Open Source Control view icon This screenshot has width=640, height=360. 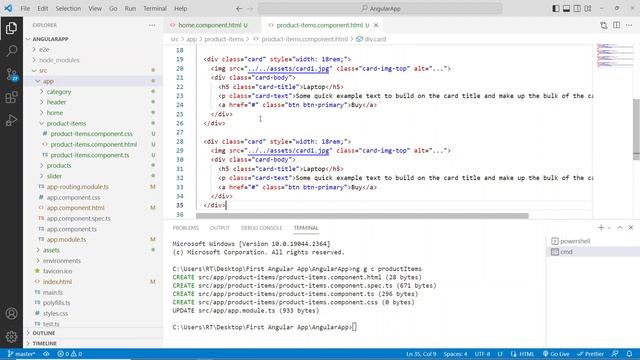pyautogui.click(x=11, y=74)
